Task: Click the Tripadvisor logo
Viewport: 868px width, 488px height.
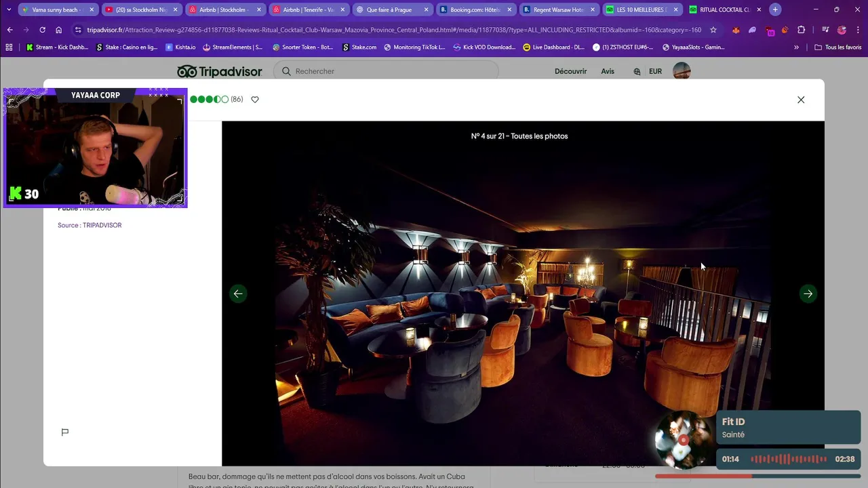Action: [220, 71]
